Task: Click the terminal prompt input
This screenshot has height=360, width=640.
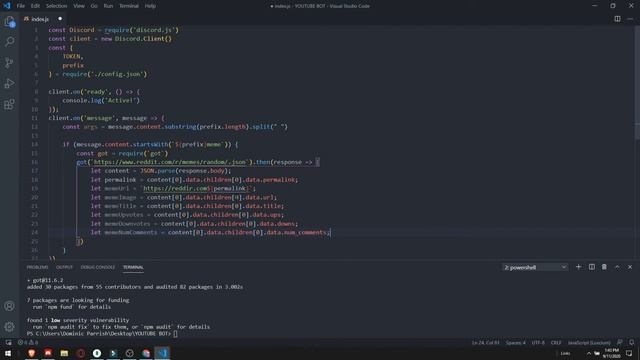Action: (176, 333)
